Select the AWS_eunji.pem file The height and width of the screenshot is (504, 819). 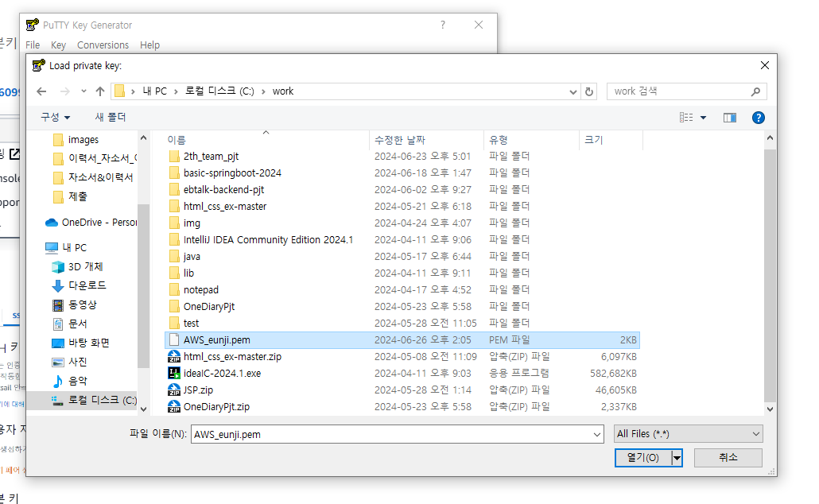pos(402,340)
